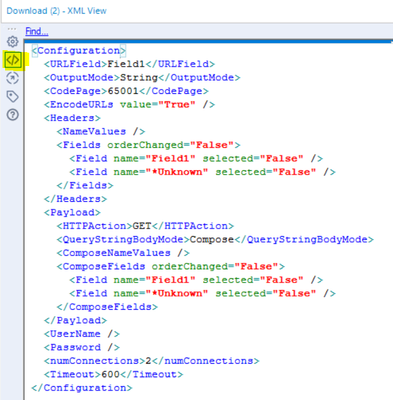Click the closing Configuration tag
Screen dimensions: 393x400
click(x=82, y=388)
